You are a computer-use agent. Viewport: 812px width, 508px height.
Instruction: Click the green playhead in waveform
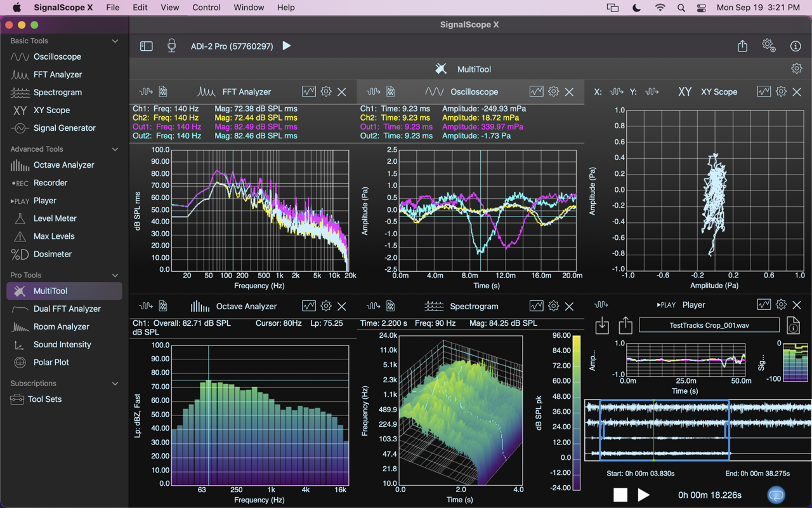tap(653, 429)
